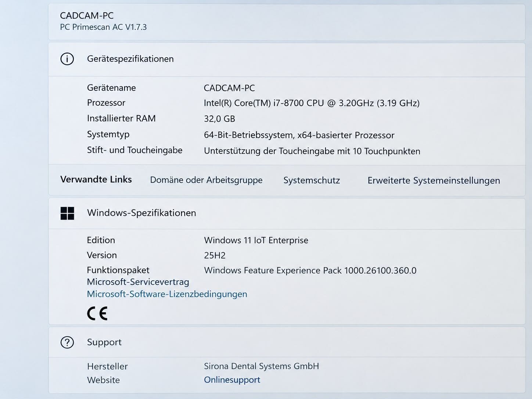Click the Funktionspaket label
This screenshot has height=399, width=532.
118,270
